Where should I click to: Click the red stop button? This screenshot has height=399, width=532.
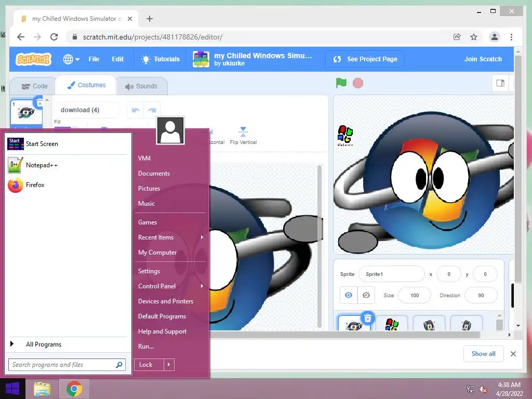pos(358,83)
